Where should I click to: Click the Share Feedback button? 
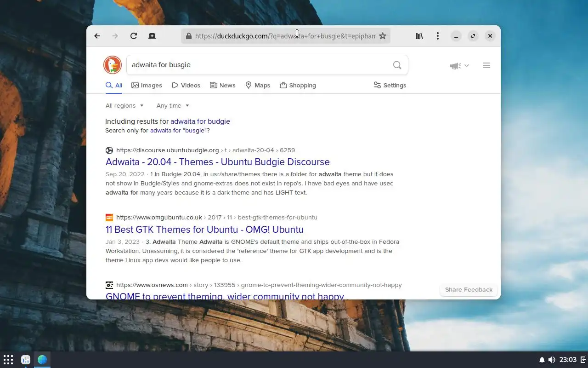(x=469, y=290)
